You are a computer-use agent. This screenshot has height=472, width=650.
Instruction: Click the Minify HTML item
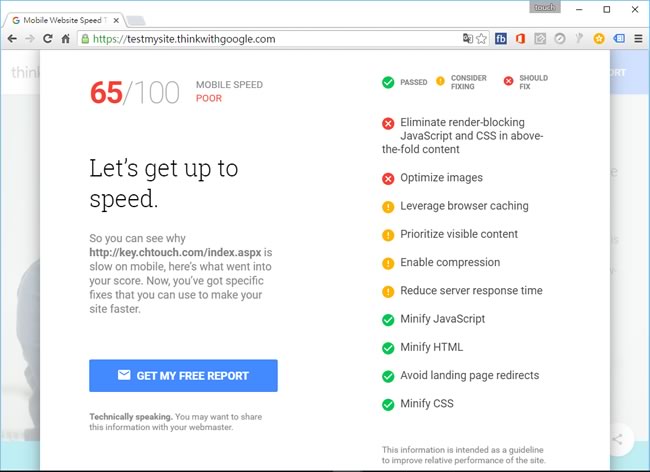pyautogui.click(x=422, y=347)
